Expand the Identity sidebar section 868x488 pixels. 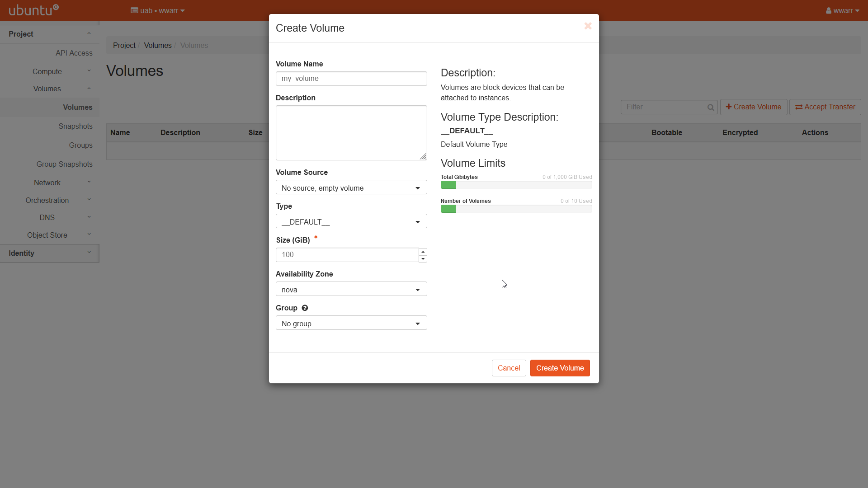[x=50, y=253]
